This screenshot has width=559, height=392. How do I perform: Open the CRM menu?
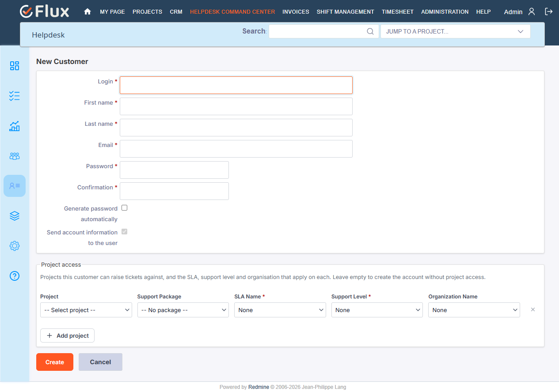[x=176, y=12]
